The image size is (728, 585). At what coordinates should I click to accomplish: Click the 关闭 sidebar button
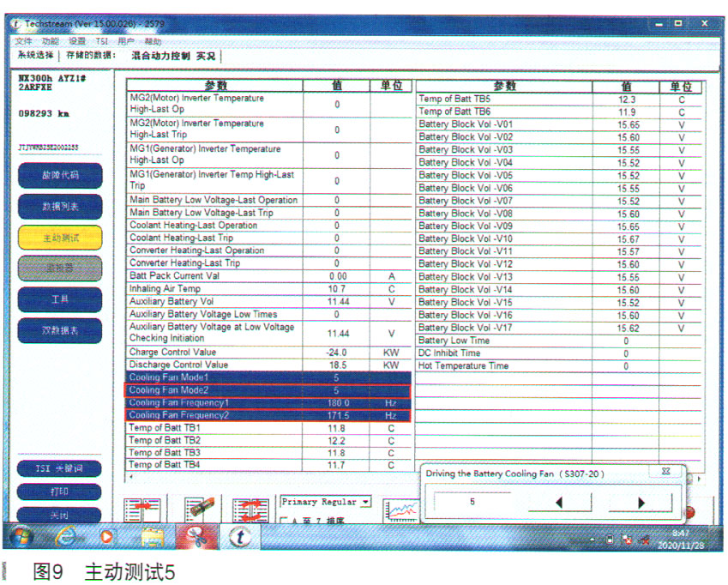pyautogui.click(x=59, y=515)
